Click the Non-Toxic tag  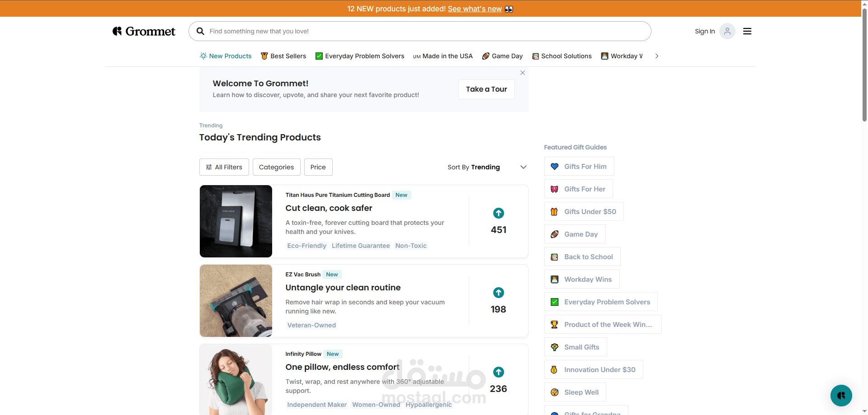point(411,246)
